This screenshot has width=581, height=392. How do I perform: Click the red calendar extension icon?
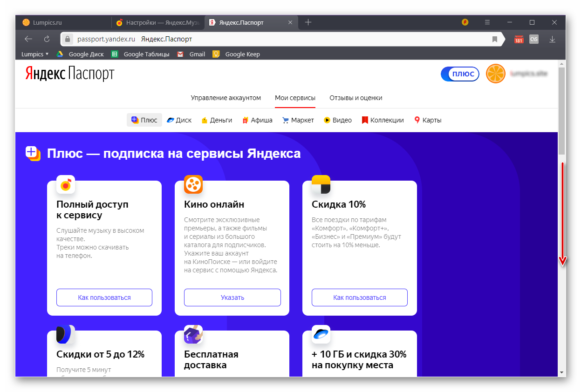(519, 40)
